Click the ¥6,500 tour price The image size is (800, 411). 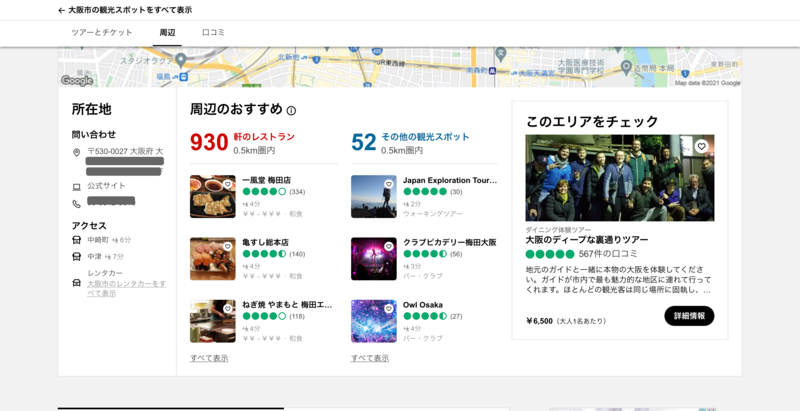[539, 321]
